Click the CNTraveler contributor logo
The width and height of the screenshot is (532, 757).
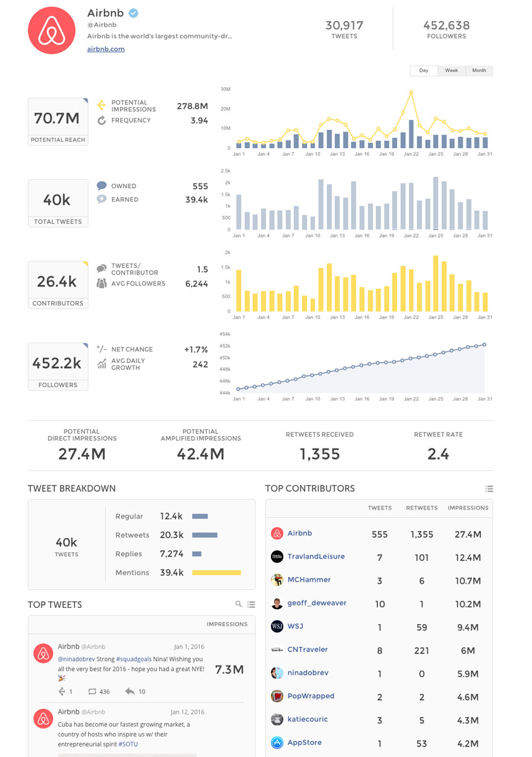click(x=277, y=650)
